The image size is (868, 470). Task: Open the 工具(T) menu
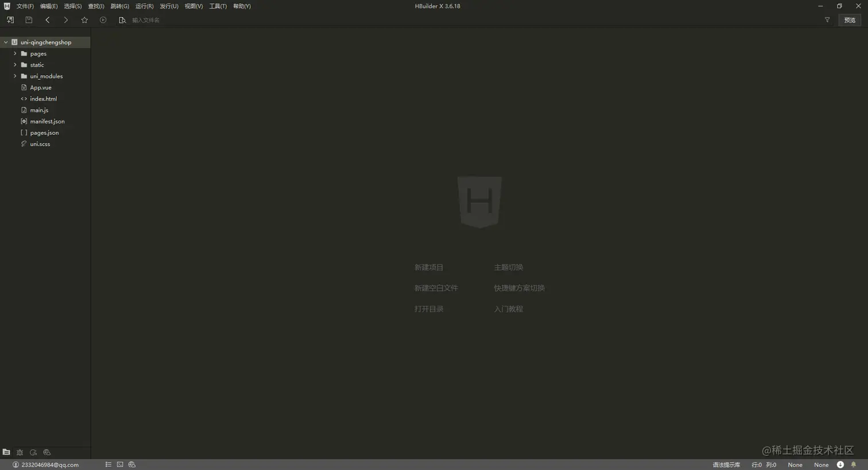pos(218,6)
